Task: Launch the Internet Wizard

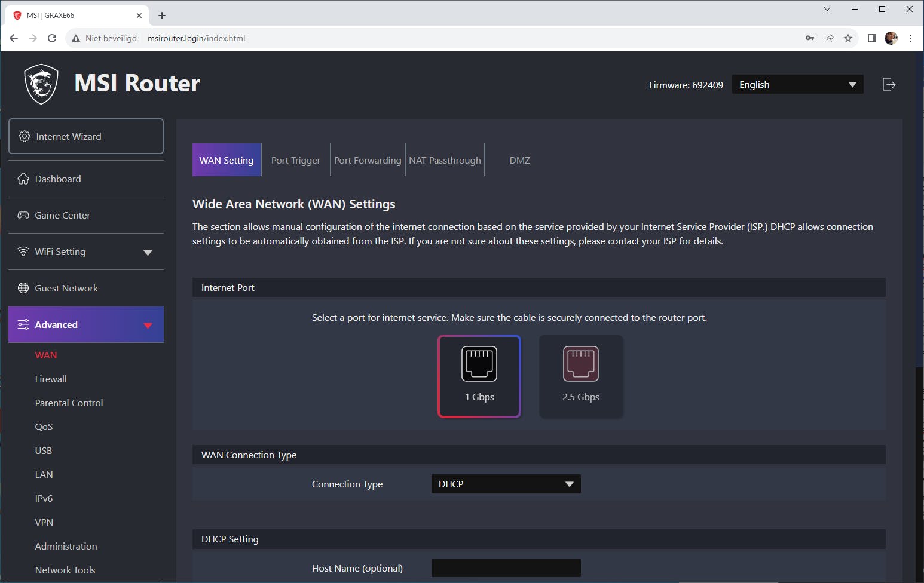Action: coord(86,136)
